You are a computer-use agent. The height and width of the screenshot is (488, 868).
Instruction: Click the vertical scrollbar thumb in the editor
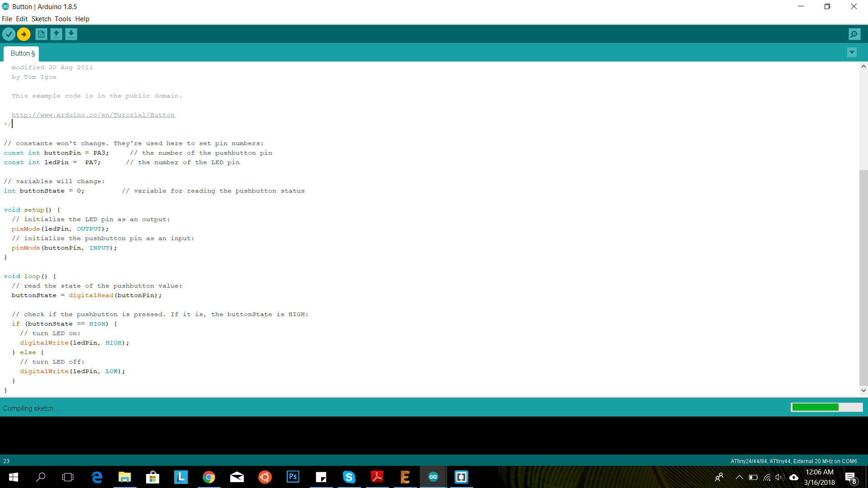[863, 277]
